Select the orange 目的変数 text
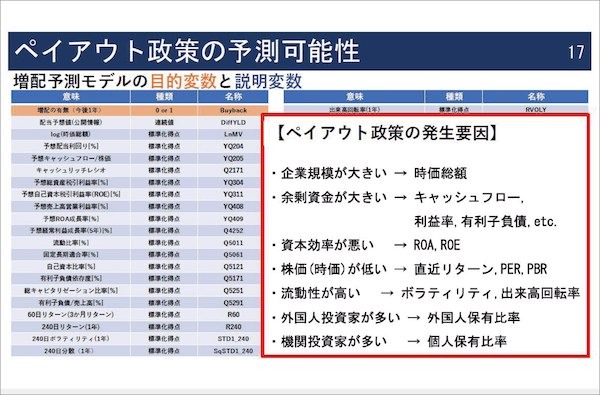600x395 pixels. 183,81
